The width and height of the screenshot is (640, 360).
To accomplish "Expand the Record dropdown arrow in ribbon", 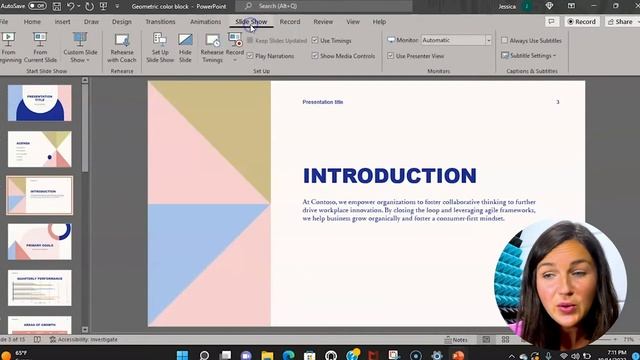I will point(235,60).
